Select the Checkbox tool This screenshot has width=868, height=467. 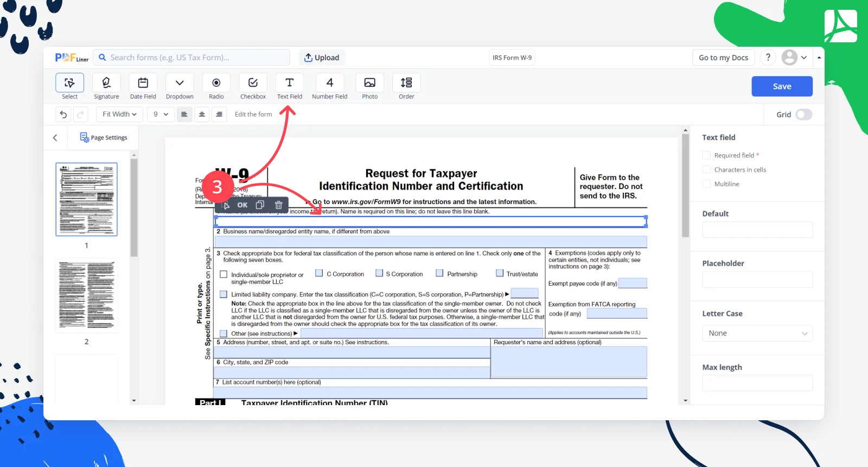(253, 87)
